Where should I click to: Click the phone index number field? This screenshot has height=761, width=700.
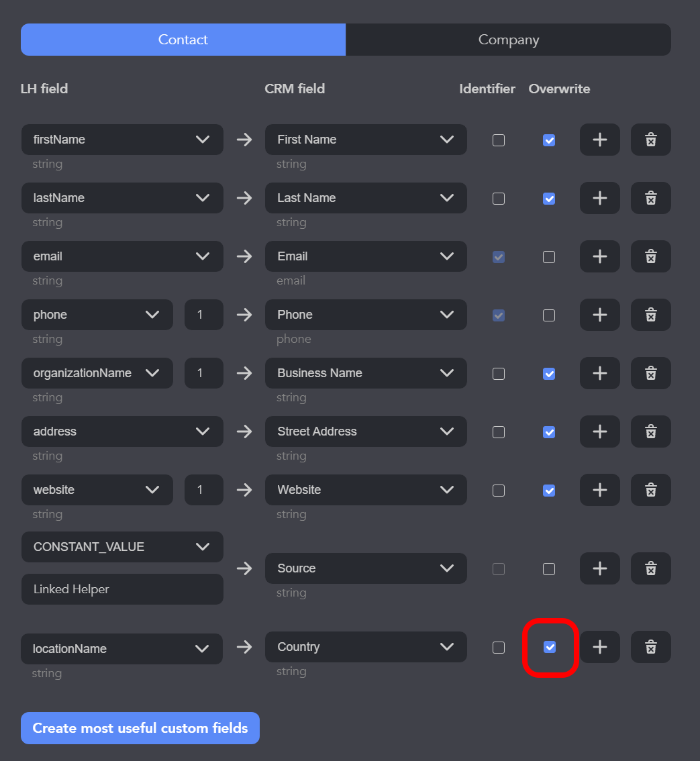[204, 315]
